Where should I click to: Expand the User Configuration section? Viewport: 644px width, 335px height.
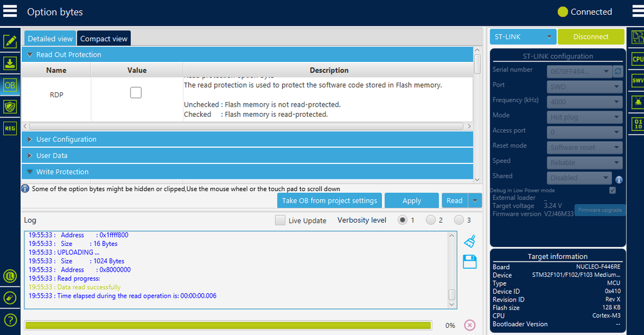click(x=247, y=139)
